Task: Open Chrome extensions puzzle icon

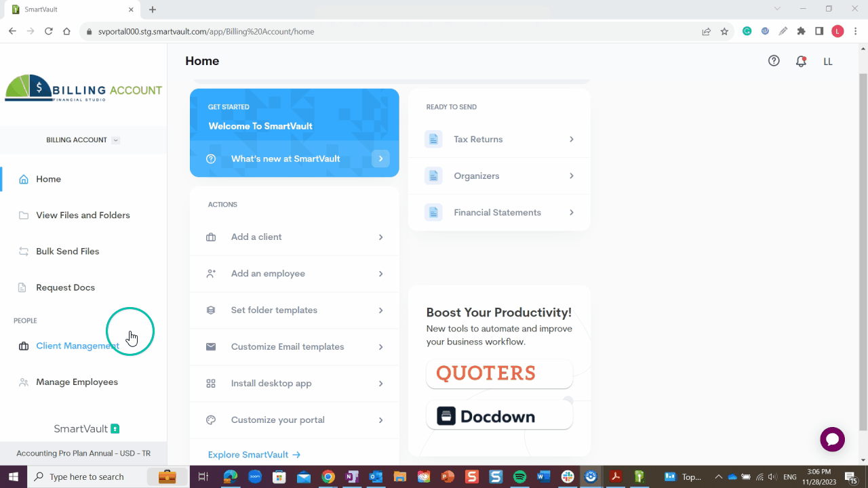Action: point(801,31)
